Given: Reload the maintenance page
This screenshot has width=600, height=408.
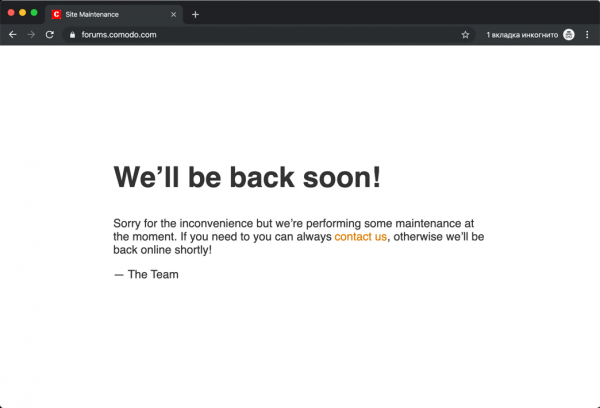Looking at the screenshot, I should [50, 34].
